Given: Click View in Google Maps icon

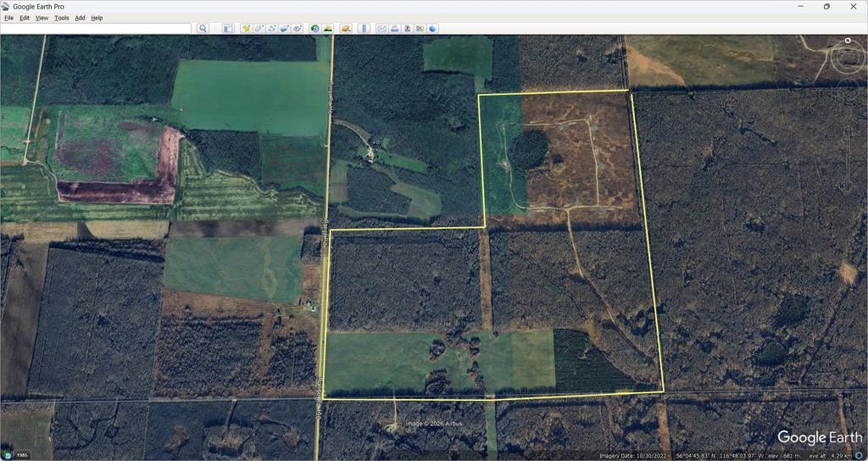Looking at the screenshot, I should point(420,28).
